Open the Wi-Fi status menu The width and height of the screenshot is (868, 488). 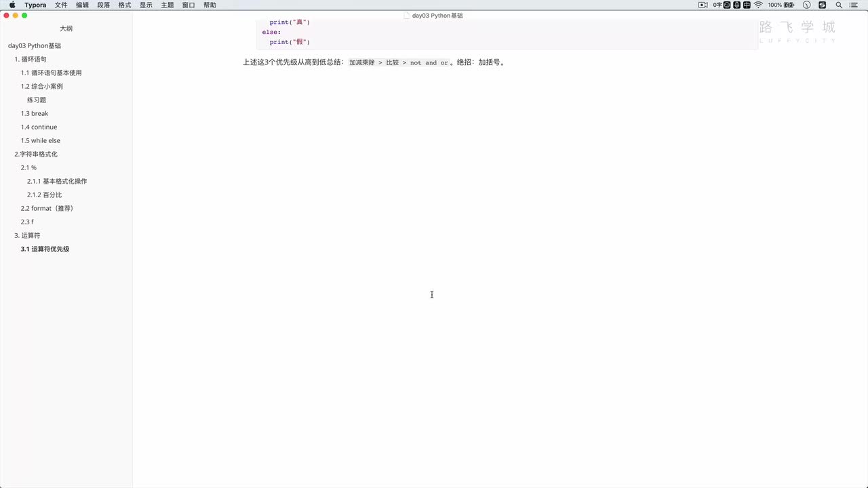coord(758,5)
